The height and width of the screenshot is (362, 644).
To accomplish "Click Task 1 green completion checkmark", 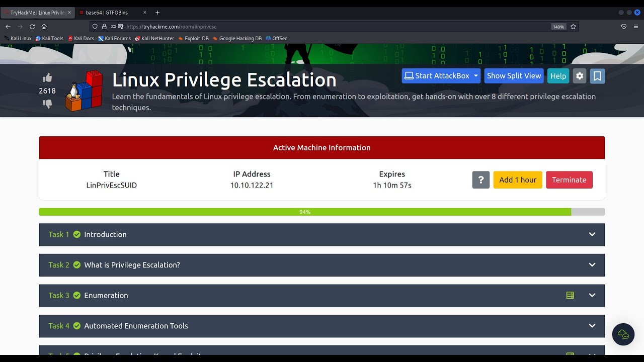I will pos(77,234).
